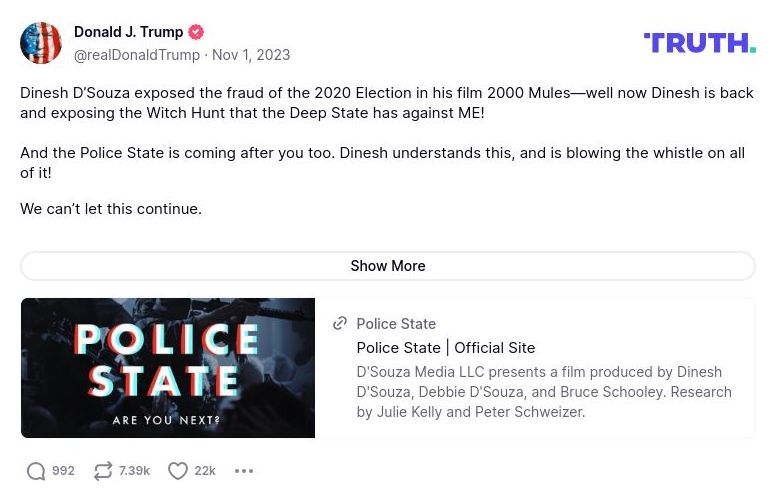Viewport: 777px width, 501px height.
Task: Click the D'Souza Media LLC card description
Action: pyautogui.click(x=543, y=392)
